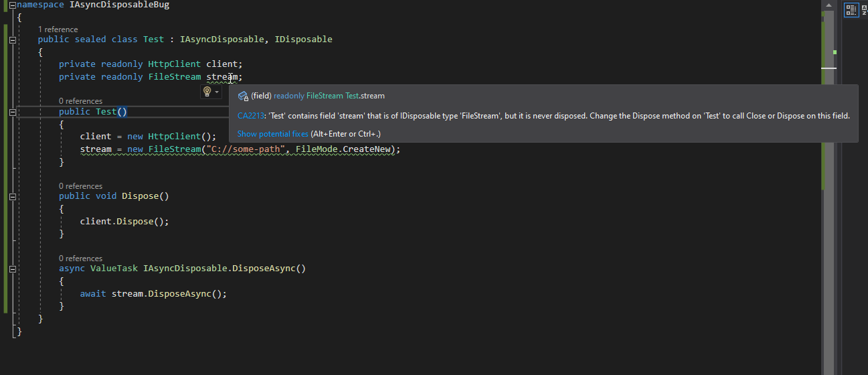
Task: Open the light bulb dropdown arrow
Action: tap(217, 92)
